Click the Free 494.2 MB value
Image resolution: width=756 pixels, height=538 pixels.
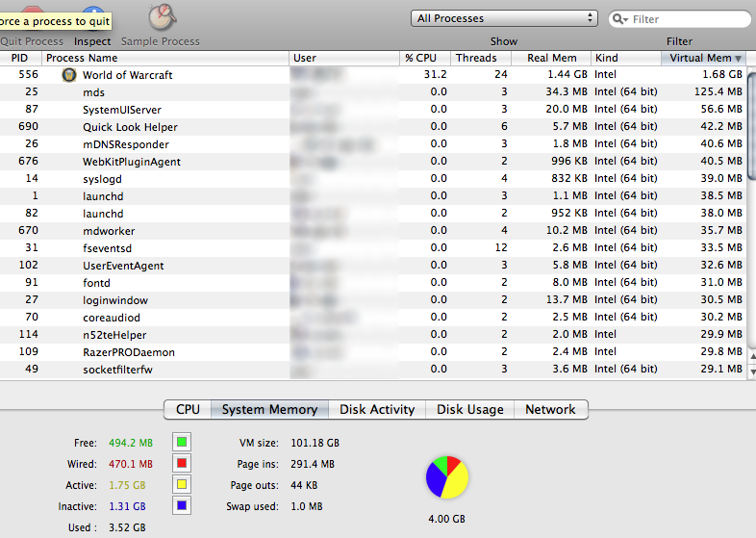131,443
